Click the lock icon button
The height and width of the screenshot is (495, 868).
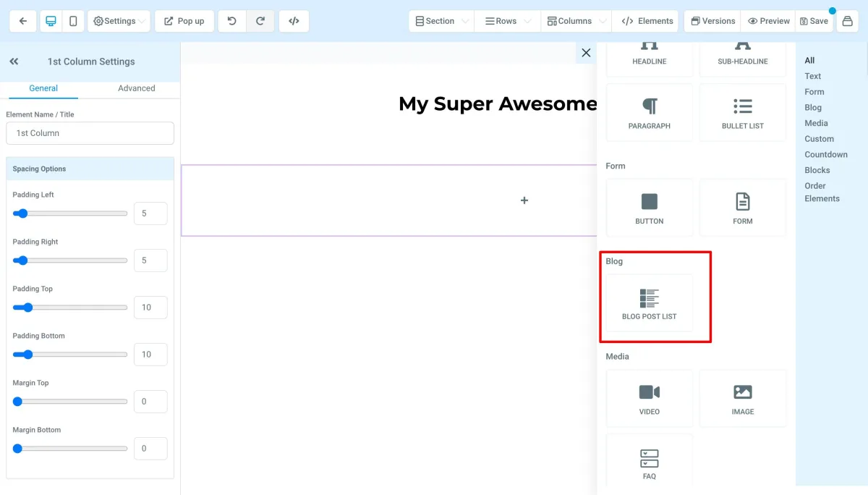click(x=847, y=21)
